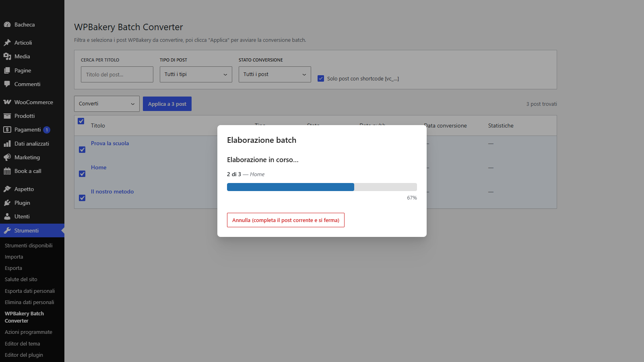Viewport: 644px width, 362px height.
Task: Click the Cerca per titolo input field
Action: coord(117,74)
